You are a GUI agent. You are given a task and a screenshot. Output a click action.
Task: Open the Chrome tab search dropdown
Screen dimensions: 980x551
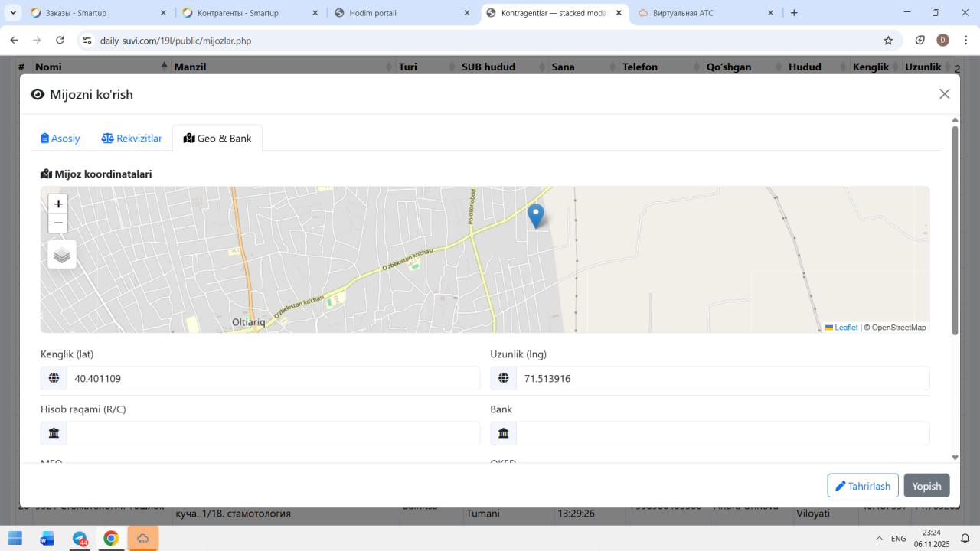pos(13,13)
